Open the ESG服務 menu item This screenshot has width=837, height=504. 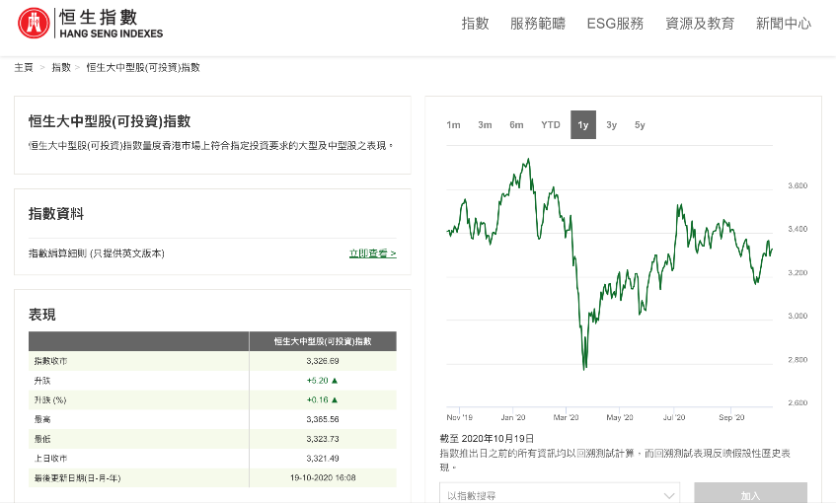click(x=614, y=24)
